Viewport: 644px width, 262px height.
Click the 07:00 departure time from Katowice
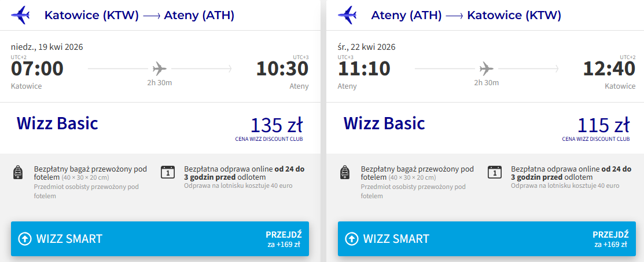pyautogui.click(x=37, y=68)
